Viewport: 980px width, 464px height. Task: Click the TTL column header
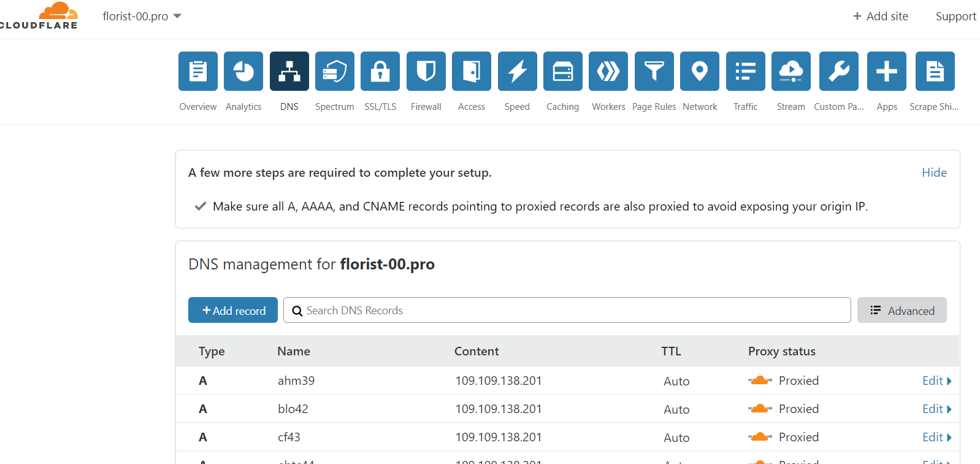tap(671, 351)
